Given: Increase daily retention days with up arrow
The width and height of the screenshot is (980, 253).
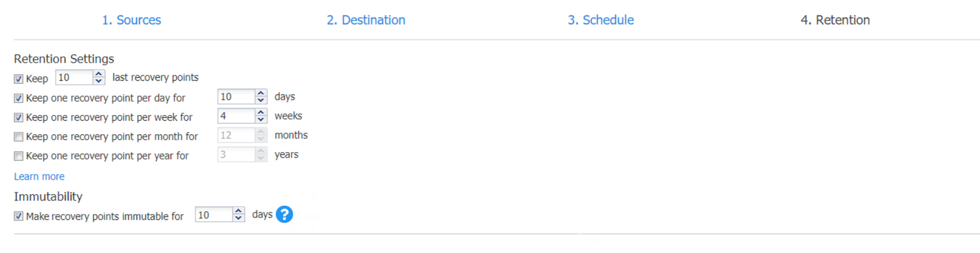Looking at the screenshot, I should click(x=261, y=93).
